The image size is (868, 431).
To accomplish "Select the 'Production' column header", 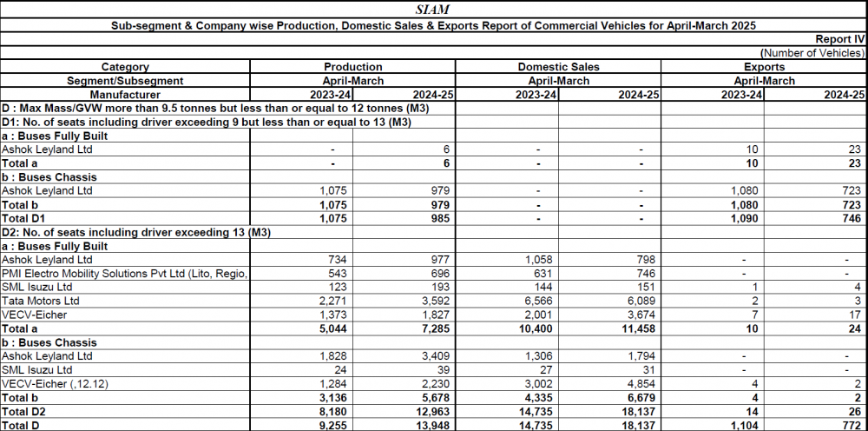I will [x=352, y=67].
